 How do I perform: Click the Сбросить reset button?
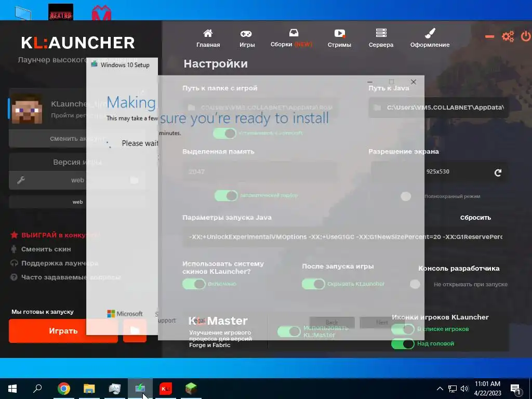click(475, 218)
